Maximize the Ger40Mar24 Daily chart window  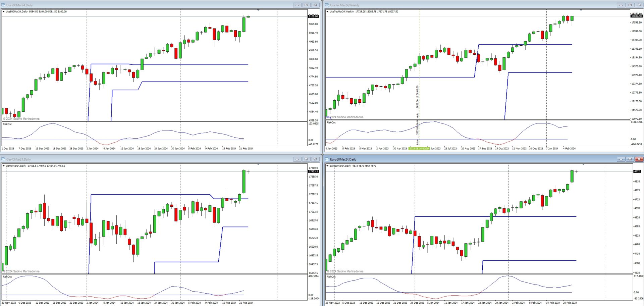pos(306,159)
